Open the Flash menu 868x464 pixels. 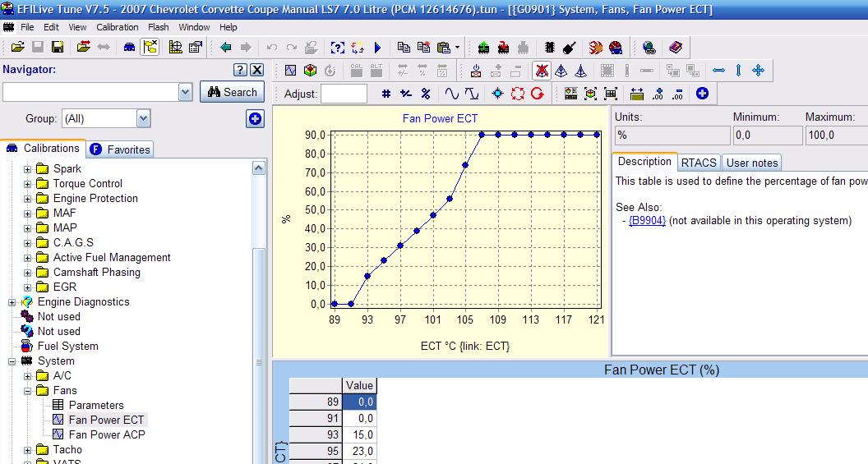click(159, 27)
